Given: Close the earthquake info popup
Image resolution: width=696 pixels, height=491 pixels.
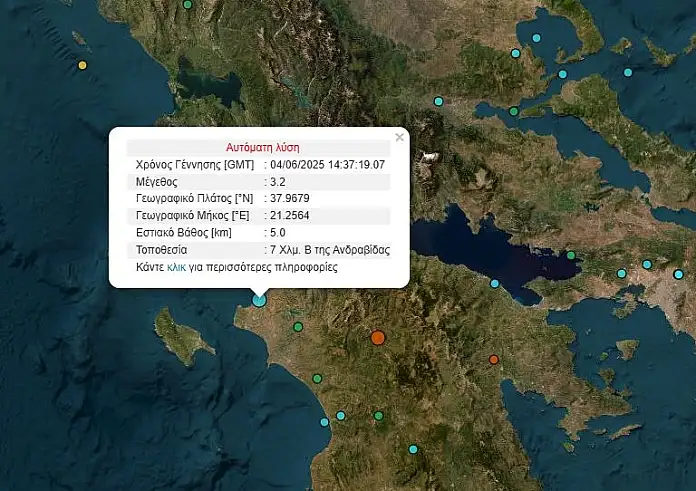Looking at the screenshot, I should pyautogui.click(x=399, y=137).
